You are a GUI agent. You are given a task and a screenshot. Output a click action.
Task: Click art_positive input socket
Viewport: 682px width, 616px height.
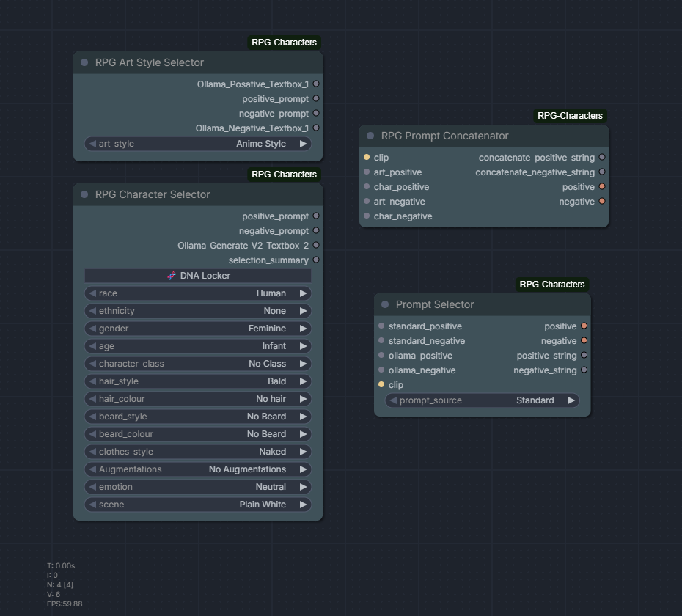tap(367, 172)
